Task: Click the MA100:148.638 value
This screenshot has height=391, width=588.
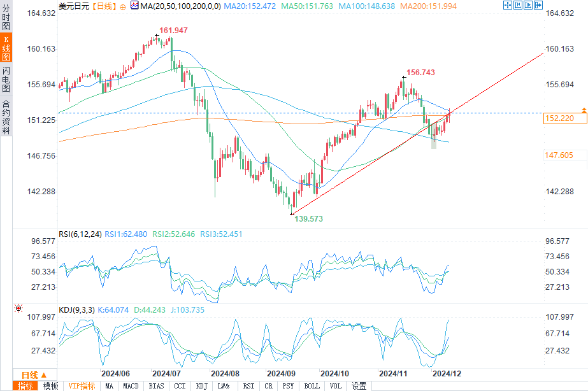Action: [x=367, y=6]
